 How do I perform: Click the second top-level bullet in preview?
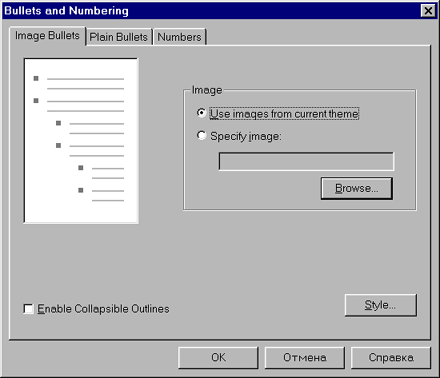[x=36, y=101]
